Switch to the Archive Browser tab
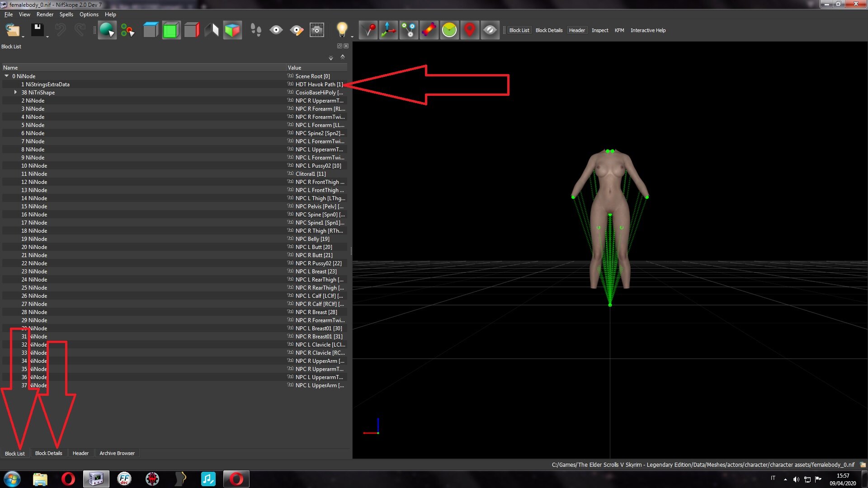Screen dimensions: 868x488 click(x=117, y=453)
